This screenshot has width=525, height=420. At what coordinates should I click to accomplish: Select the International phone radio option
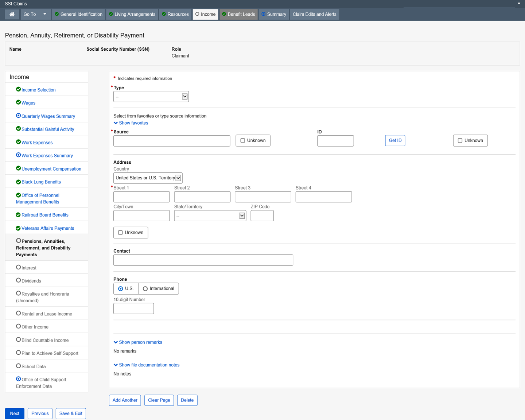click(x=145, y=289)
